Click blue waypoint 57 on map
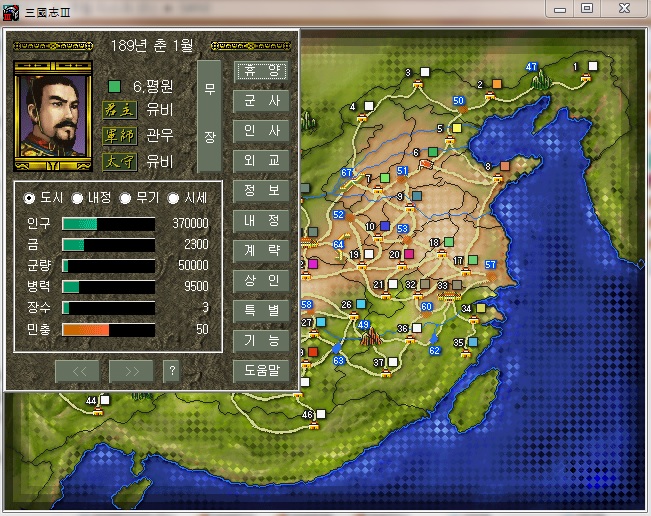The image size is (651, 516). [490, 264]
